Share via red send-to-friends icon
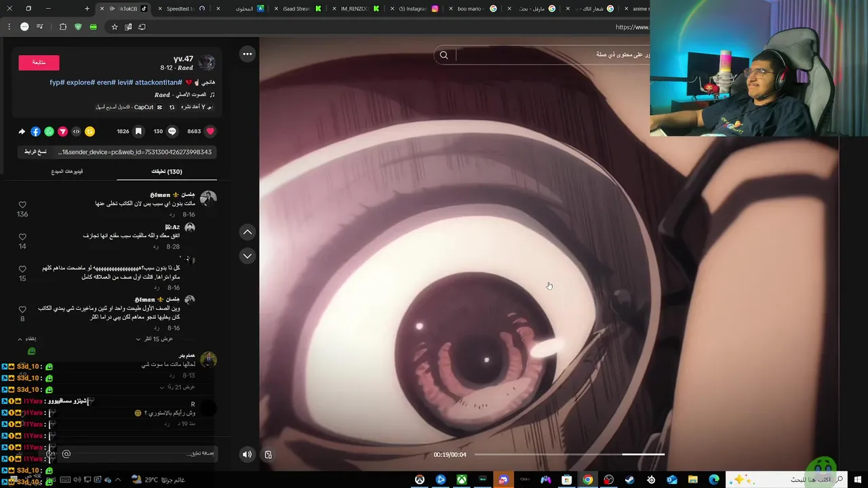Screen dimensions: 868x488 tap(62, 131)
